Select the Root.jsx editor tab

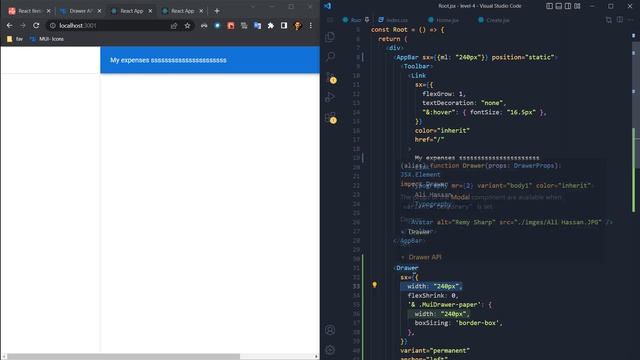point(352,20)
